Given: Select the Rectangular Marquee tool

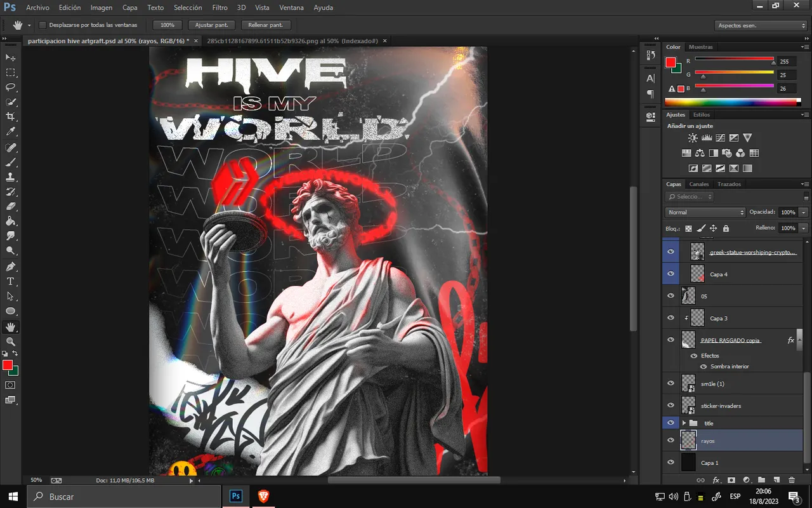Looking at the screenshot, I should tap(11, 73).
